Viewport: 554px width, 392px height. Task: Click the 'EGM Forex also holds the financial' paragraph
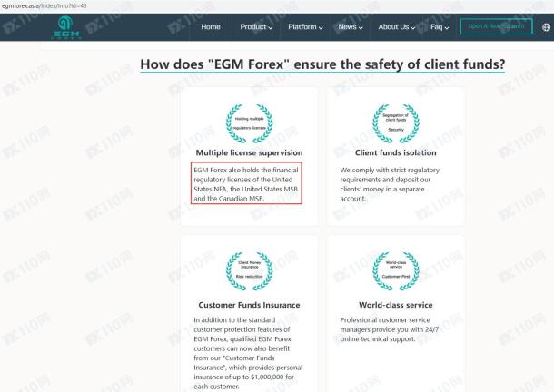[x=246, y=184]
